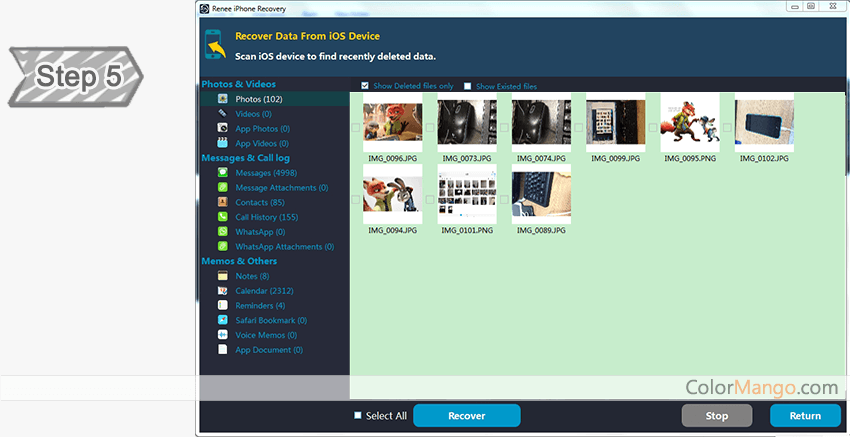The width and height of the screenshot is (850, 437).
Task: Check the Select All checkbox
Action: 358,416
